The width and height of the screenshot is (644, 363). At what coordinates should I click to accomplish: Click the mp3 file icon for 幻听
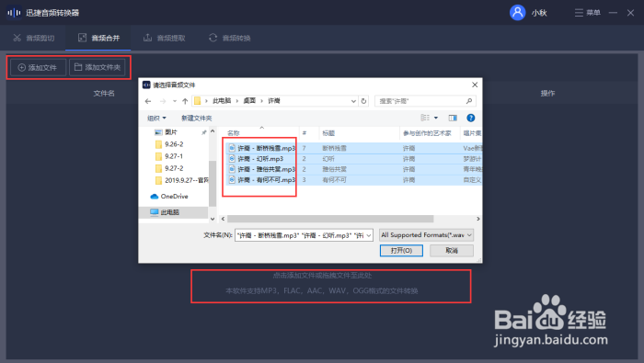click(x=232, y=159)
